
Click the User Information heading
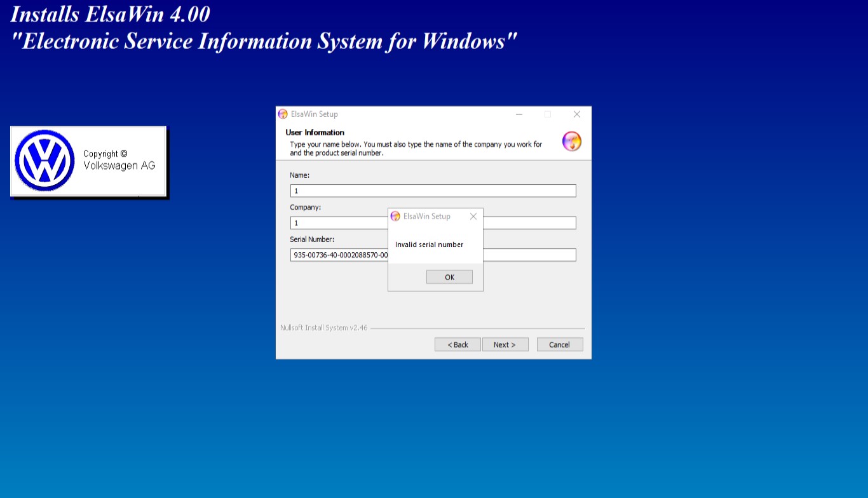pos(315,132)
